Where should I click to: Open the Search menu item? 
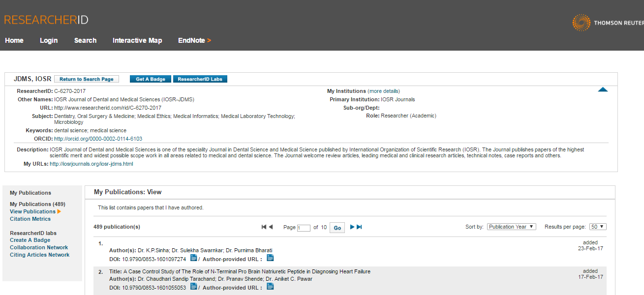coord(85,40)
